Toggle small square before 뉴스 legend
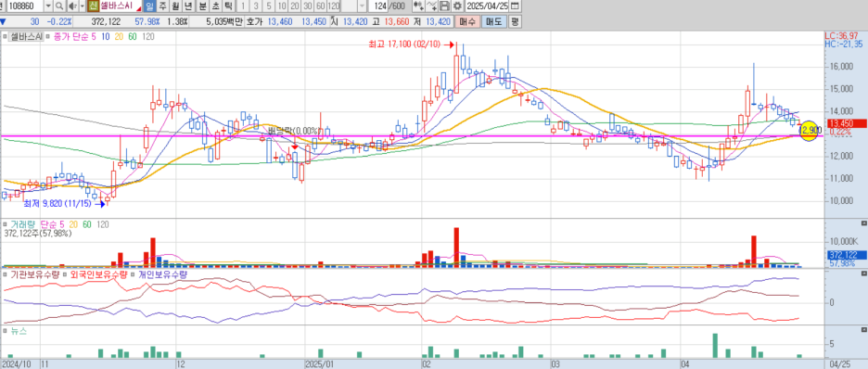Image resolution: width=868 pixels, height=369 pixels. point(5,330)
